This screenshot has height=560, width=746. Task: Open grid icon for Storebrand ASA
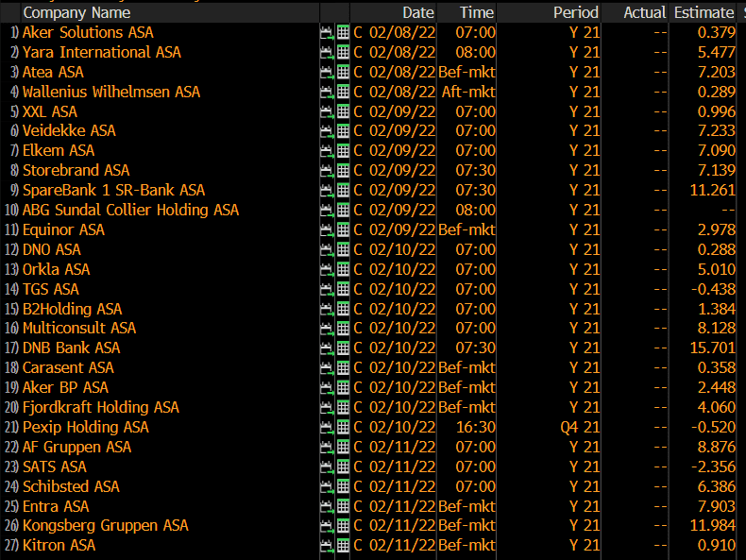pyautogui.click(x=343, y=170)
